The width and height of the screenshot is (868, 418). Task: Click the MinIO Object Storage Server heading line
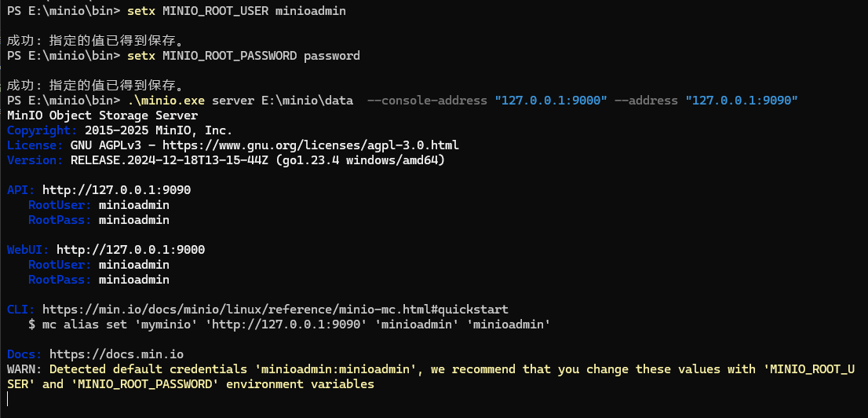pos(102,115)
